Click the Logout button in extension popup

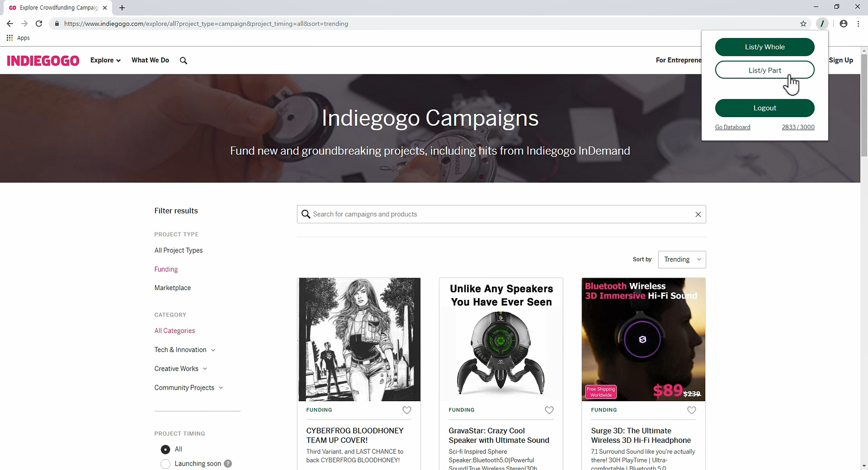[x=765, y=108]
